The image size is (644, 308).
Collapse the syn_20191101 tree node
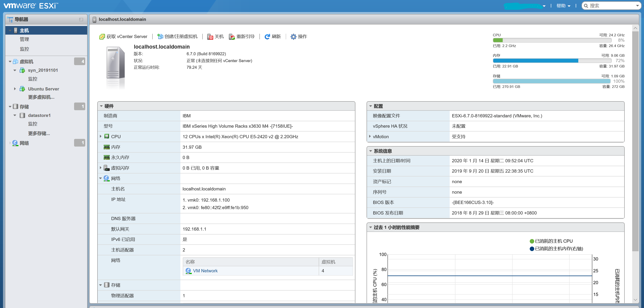pyautogui.click(x=15, y=70)
